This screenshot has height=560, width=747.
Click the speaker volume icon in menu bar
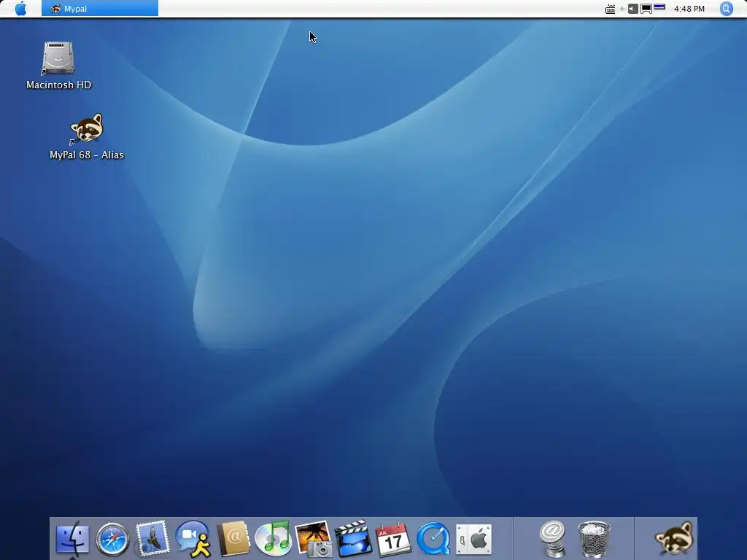632,9
